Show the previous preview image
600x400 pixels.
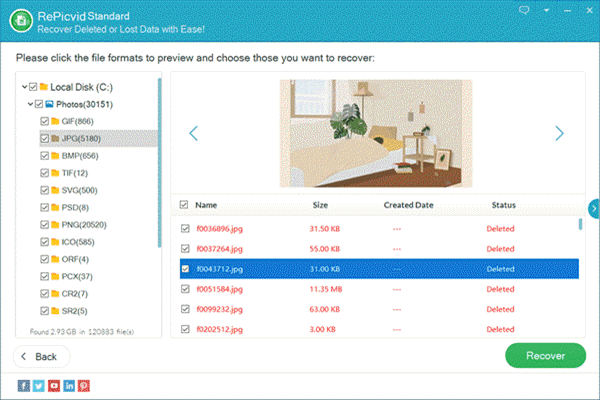click(194, 133)
